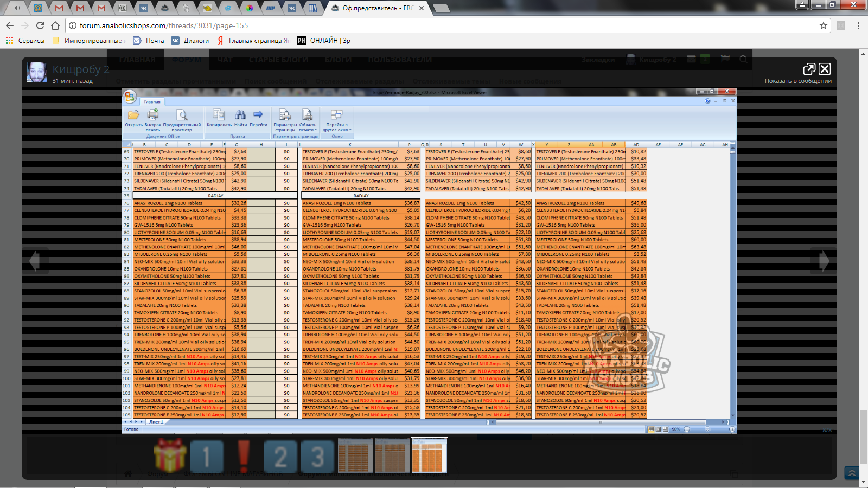Click '31 мин. назад' timestamp text
868x488 pixels.
click(x=72, y=81)
